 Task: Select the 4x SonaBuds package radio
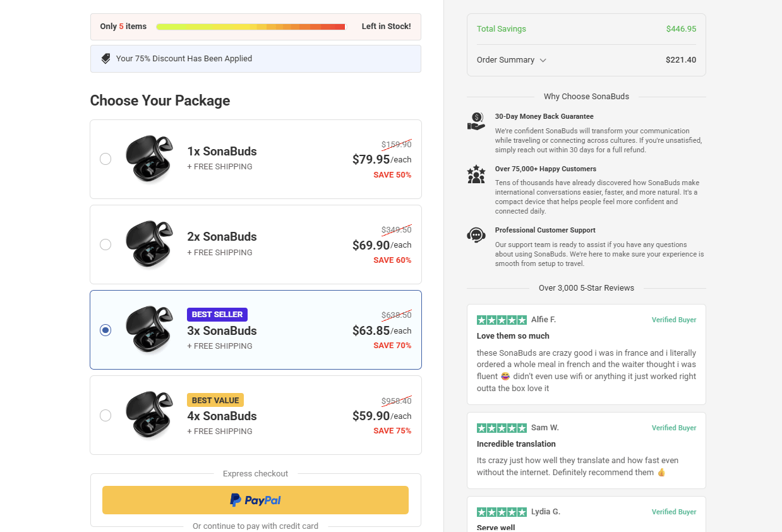click(105, 415)
